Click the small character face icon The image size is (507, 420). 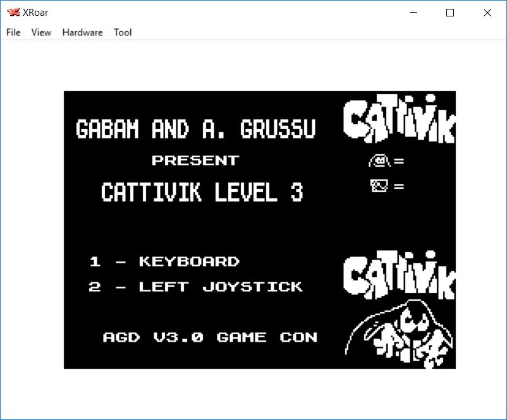[x=379, y=161]
